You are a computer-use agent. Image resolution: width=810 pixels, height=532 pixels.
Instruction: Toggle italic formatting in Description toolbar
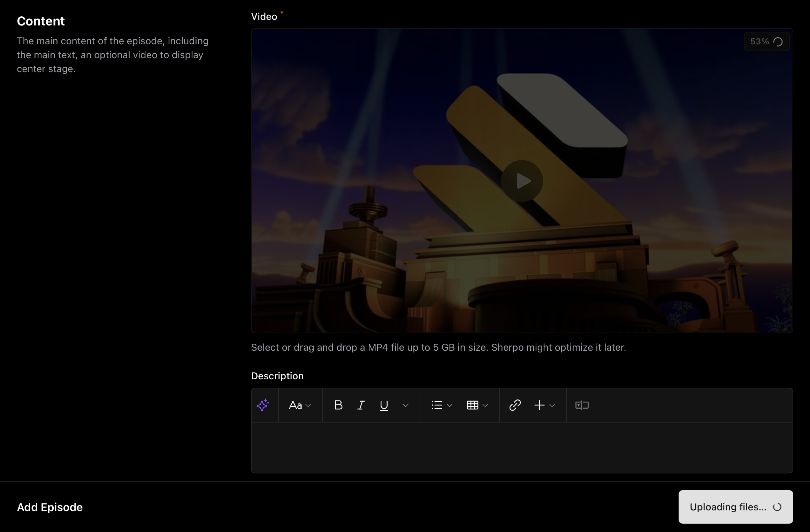361,405
